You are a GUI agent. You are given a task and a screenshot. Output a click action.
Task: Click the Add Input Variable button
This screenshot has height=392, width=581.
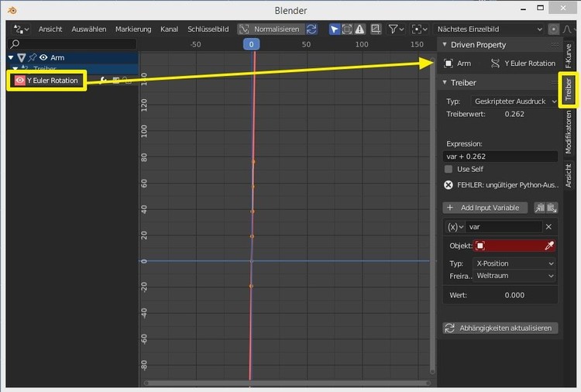(x=486, y=208)
